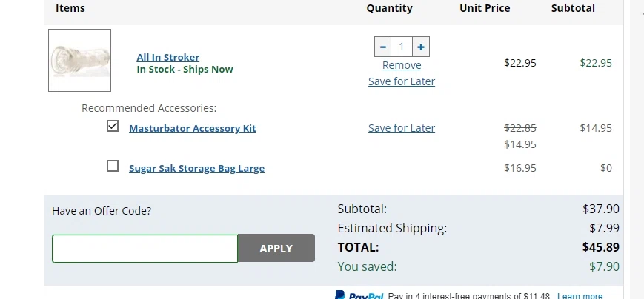Open Masturbator Accessory Kit link
This screenshot has width=644, height=299.
[193, 128]
